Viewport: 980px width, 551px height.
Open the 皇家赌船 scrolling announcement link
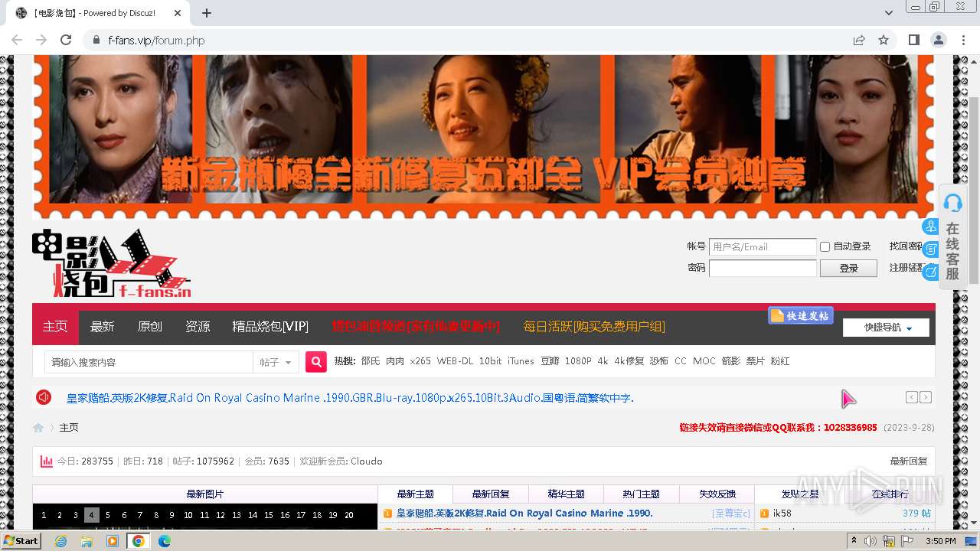tap(350, 398)
